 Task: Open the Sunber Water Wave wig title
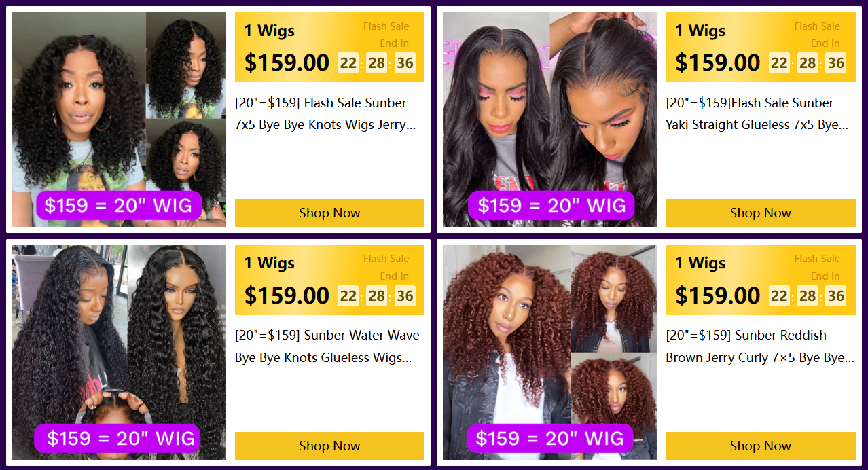(x=327, y=346)
